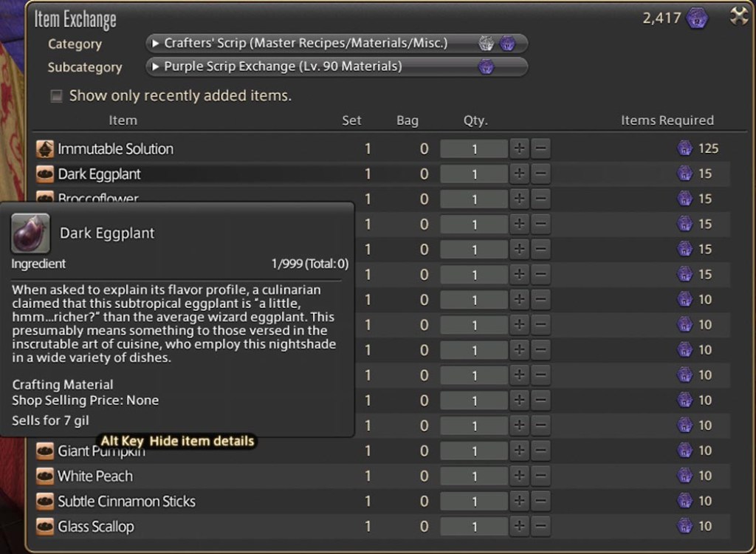Select the Immutable Solution item name
756x554 pixels.
[115, 149]
